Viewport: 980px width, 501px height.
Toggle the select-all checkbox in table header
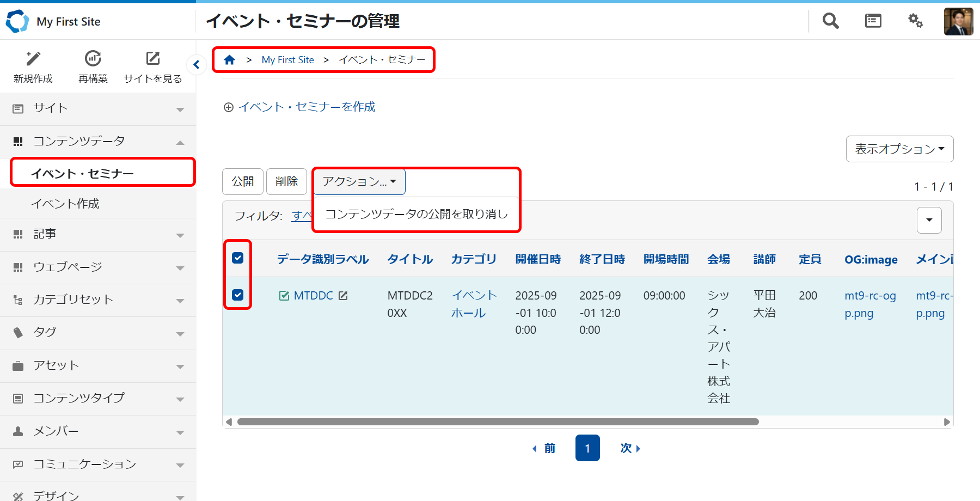coord(238,258)
